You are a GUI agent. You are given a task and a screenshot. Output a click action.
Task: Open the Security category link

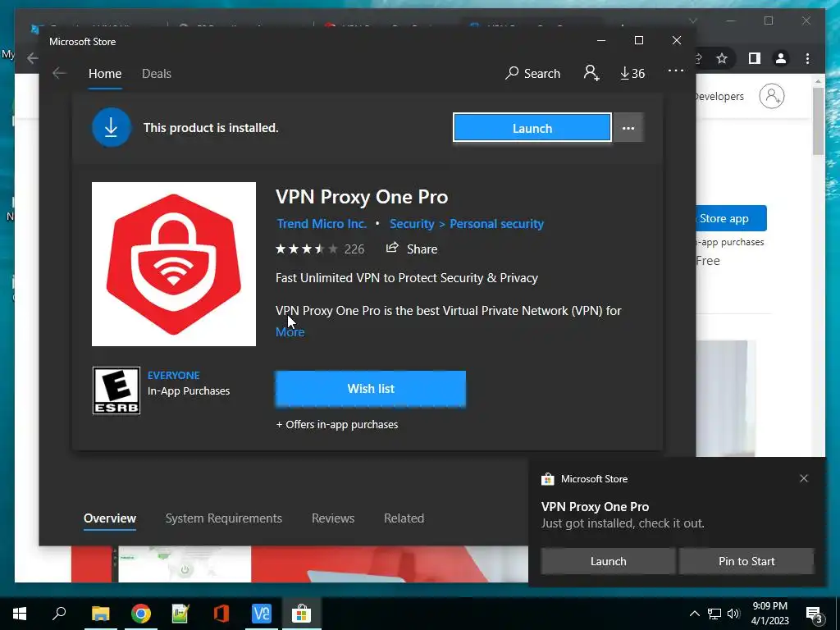(x=412, y=224)
